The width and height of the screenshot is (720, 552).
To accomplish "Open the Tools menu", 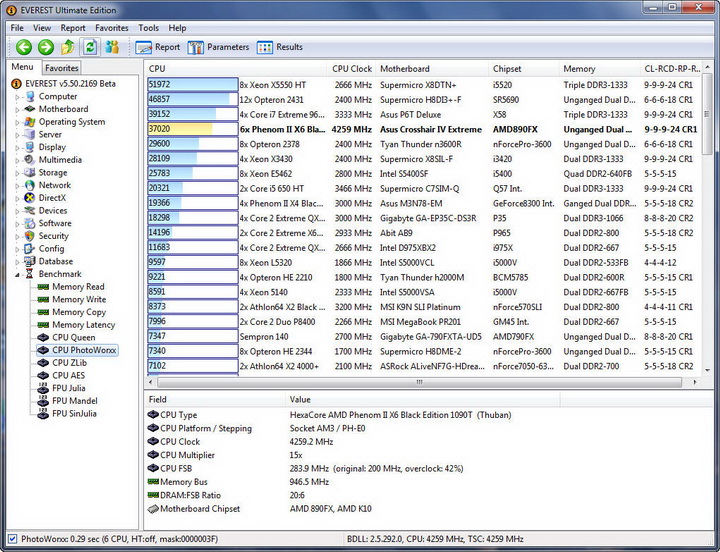I will tap(148, 28).
